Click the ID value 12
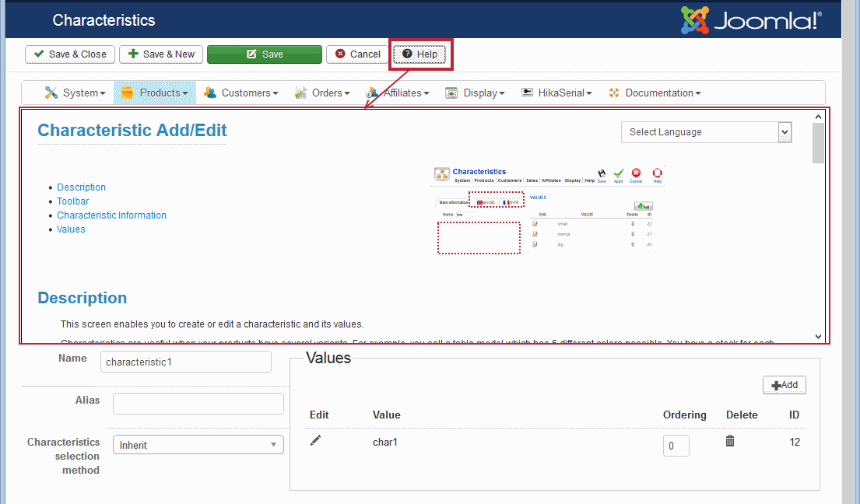This screenshot has width=860, height=504. (x=795, y=442)
